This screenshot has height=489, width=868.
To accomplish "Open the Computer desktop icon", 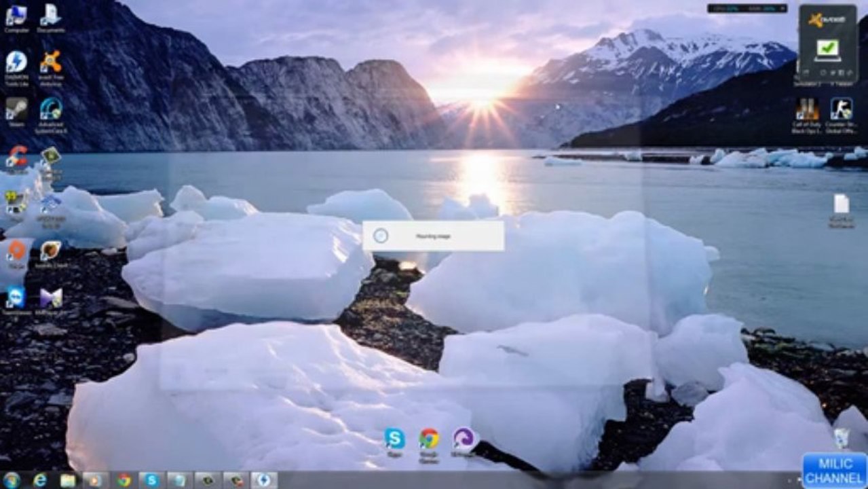I will click(x=16, y=18).
